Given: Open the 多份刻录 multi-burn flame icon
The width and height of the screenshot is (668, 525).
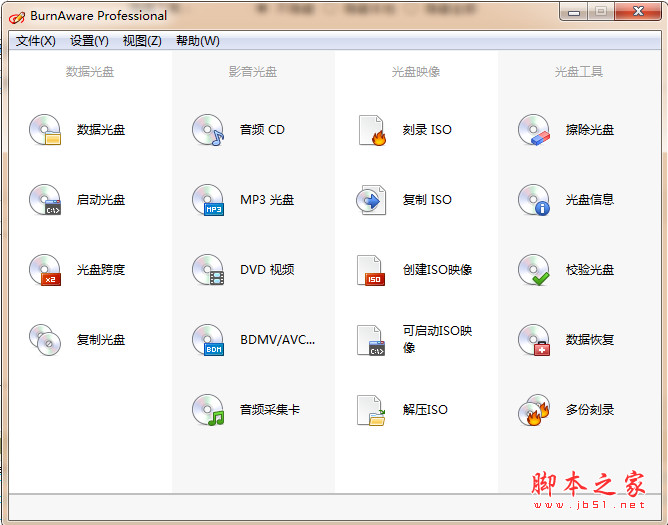Looking at the screenshot, I should [x=534, y=410].
